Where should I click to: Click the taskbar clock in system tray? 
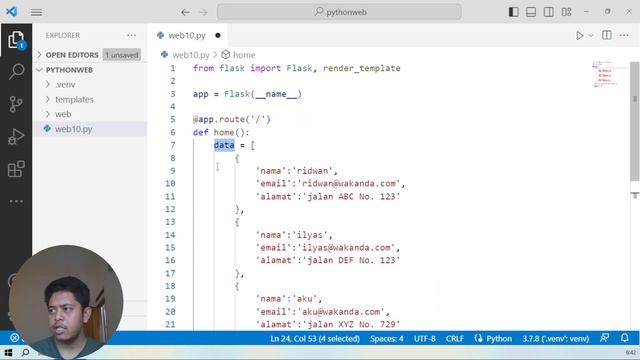(x=631, y=352)
